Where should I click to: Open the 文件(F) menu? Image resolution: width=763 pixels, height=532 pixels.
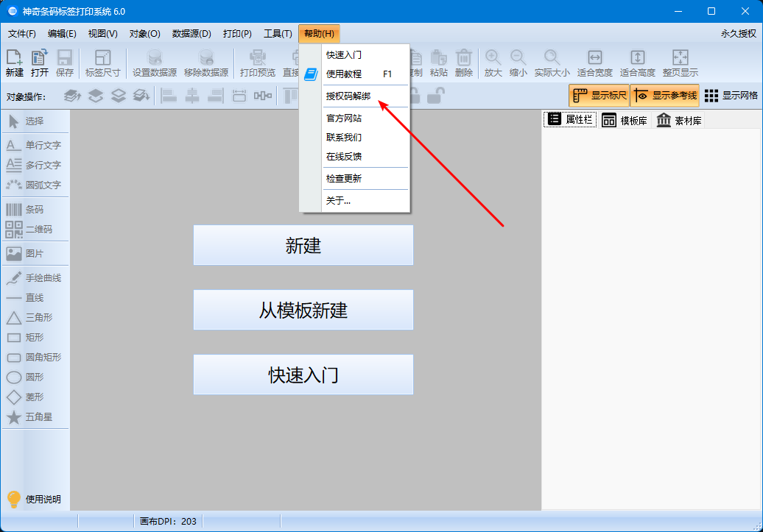point(22,34)
